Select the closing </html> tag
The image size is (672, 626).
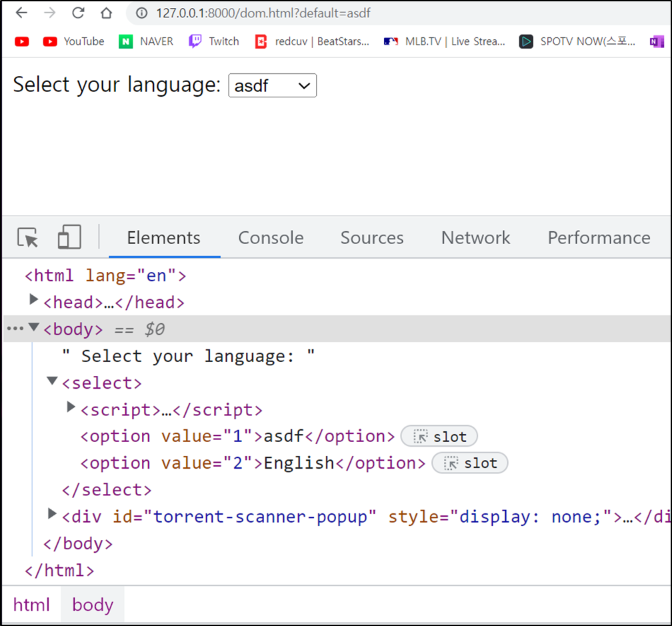tap(59, 571)
